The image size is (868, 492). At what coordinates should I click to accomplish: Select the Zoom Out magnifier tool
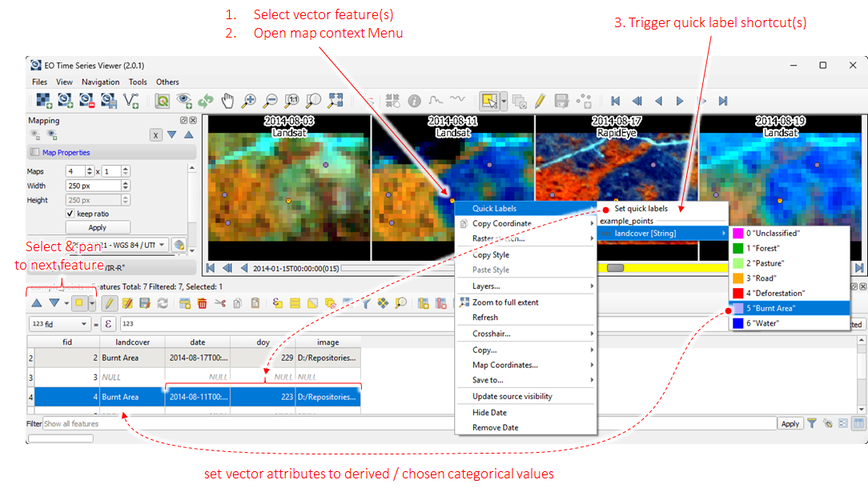coord(270,101)
